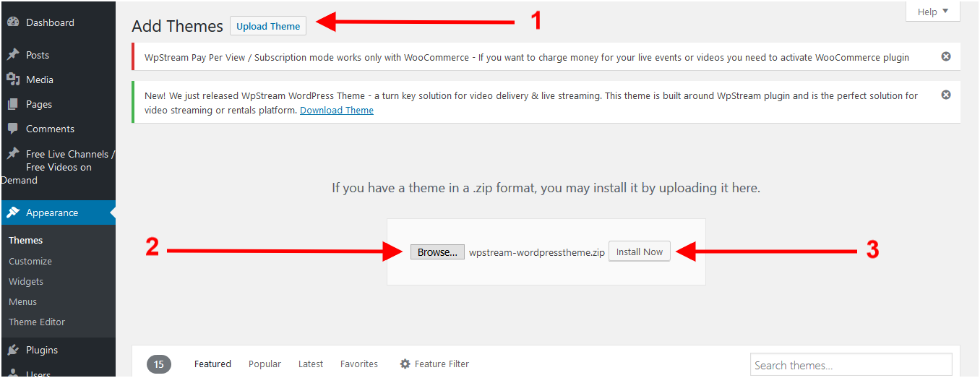Follow the Download Theme link
Viewport: 980px width, 378px height.
click(337, 110)
